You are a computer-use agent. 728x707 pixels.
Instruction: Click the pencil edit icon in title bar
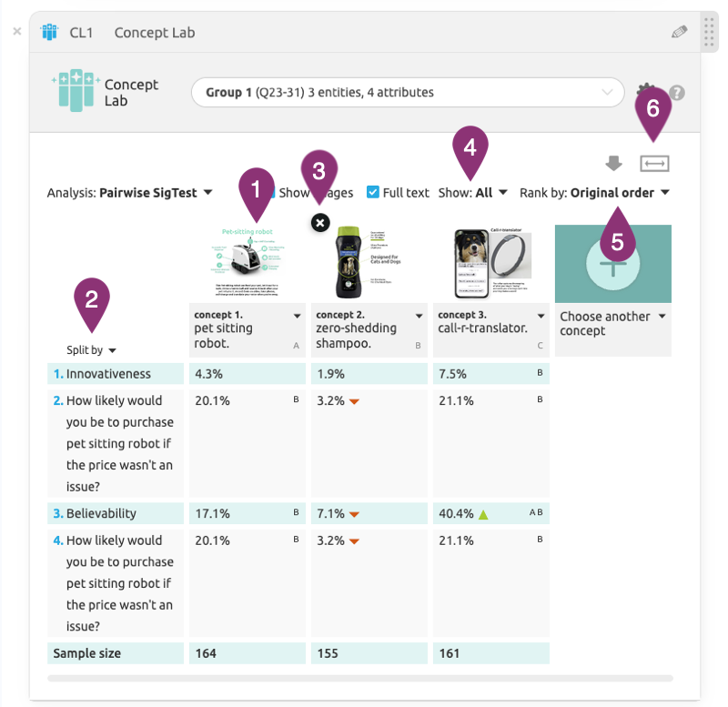click(679, 32)
